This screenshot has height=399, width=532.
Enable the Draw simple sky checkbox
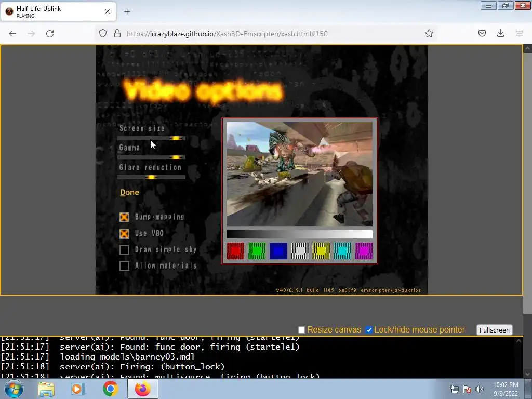point(124,250)
